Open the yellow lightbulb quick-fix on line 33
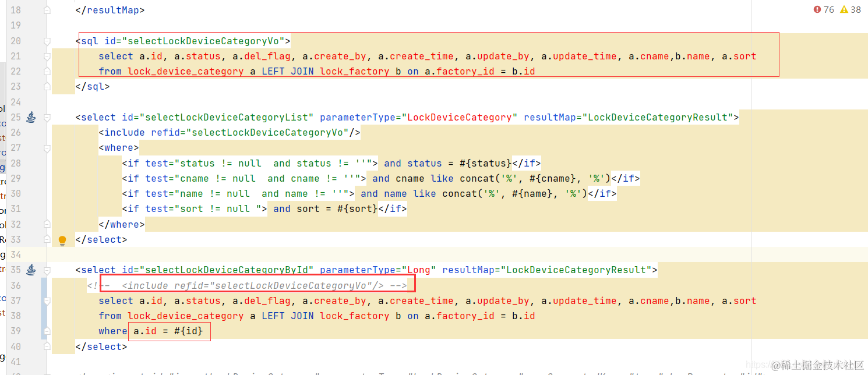868x375 pixels. pos(62,240)
